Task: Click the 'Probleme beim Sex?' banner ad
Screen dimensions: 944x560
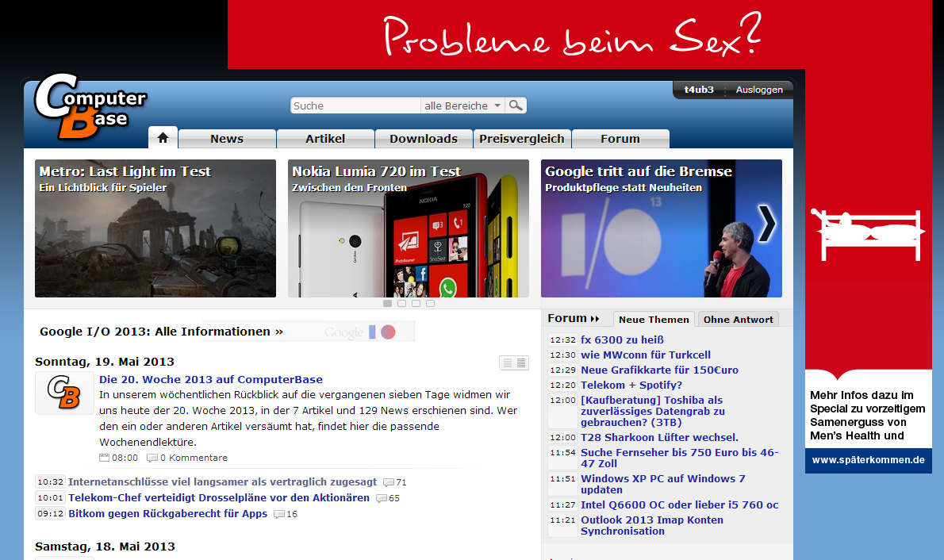Action: [572, 35]
